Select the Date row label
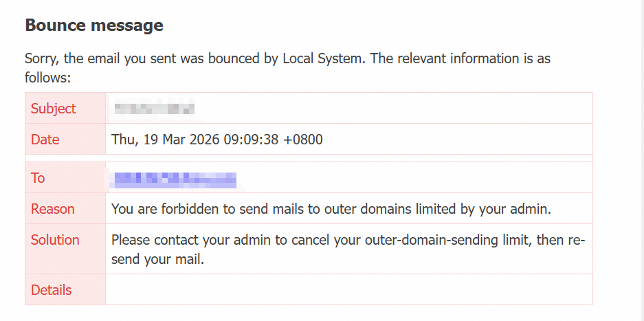The width and height of the screenshot is (644, 321). pyautogui.click(x=45, y=140)
